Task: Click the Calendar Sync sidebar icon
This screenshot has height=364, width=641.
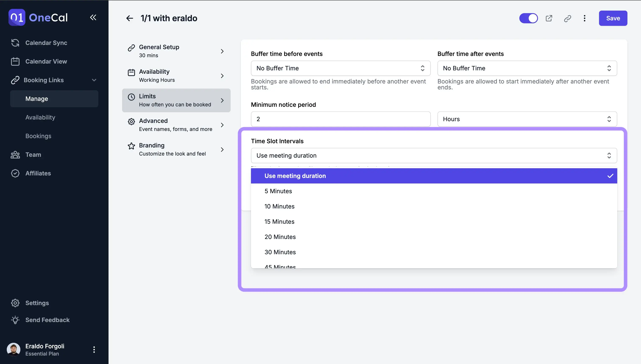Action: tap(15, 43)
